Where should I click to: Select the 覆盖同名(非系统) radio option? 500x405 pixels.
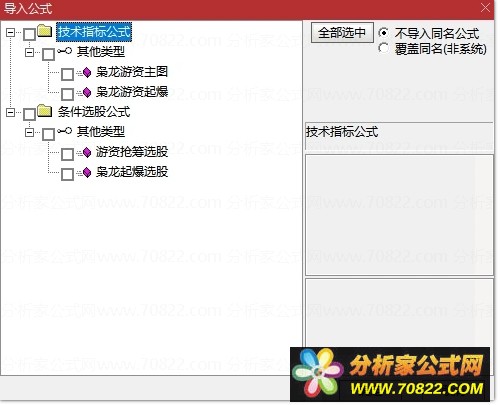[x=384, y=48]
